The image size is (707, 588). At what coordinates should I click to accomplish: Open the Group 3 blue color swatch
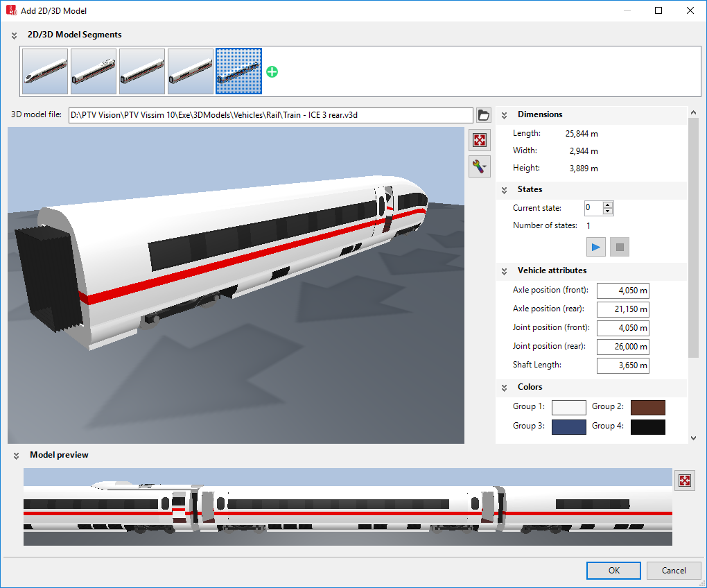coord(568,426)
